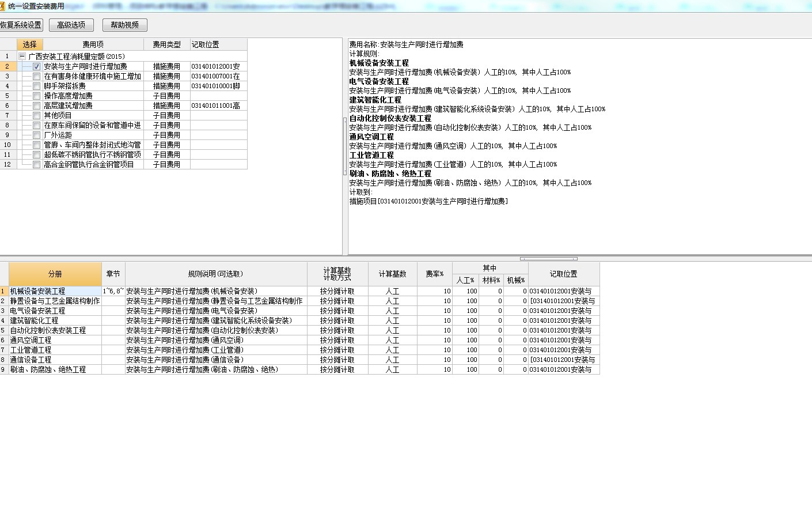Open the 帮助视频 help video
Image resolution: width=812 pixels, height=506 pixels.
pyautogui.click(x=124, y=25)
